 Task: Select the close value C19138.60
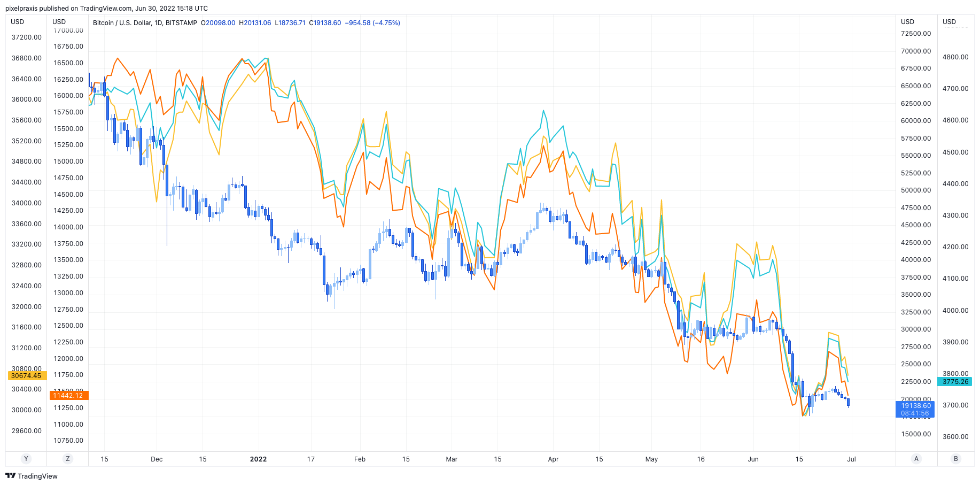pos(325,23)
